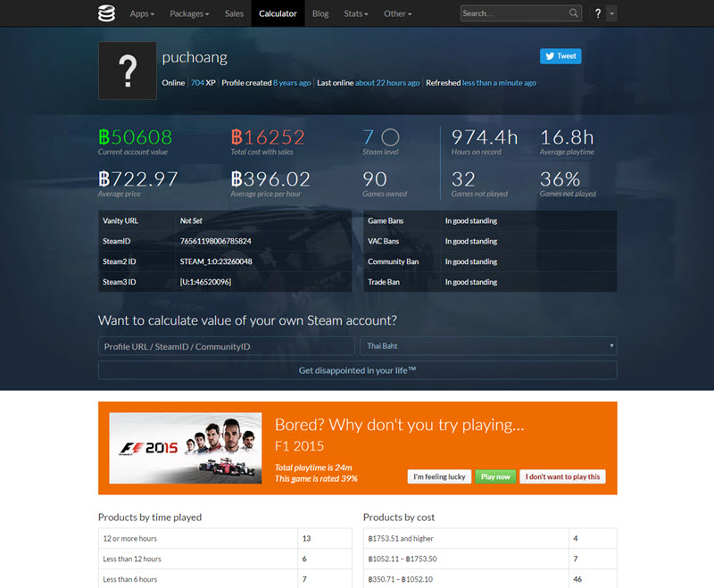Screen dimensions: 714x588
Task: Click SteamID value 76561198006785824
Action: pos(215,241)
